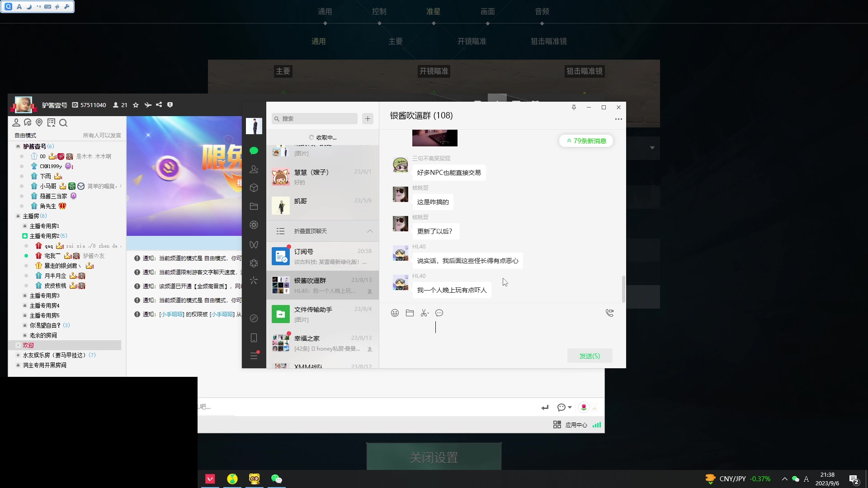Start voice/video call icon
This screenshot has height=488, width=868.
click(x=609, y=313)
